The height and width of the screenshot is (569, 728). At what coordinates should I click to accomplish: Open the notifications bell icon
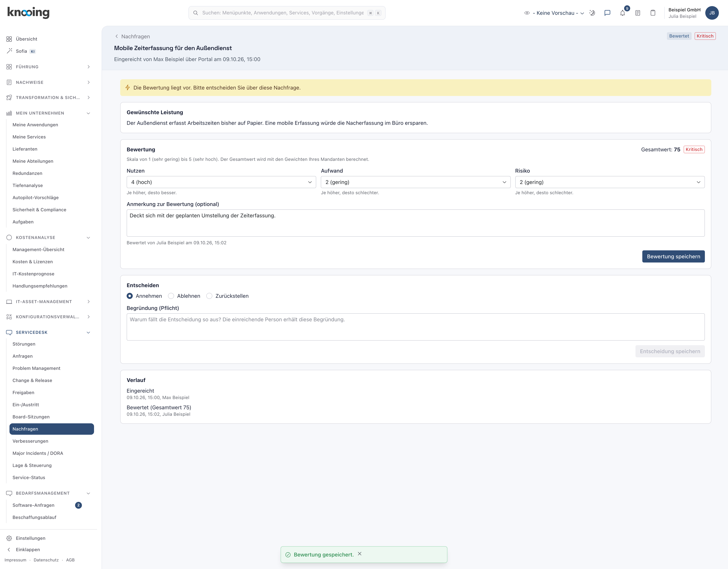[622, 13]
